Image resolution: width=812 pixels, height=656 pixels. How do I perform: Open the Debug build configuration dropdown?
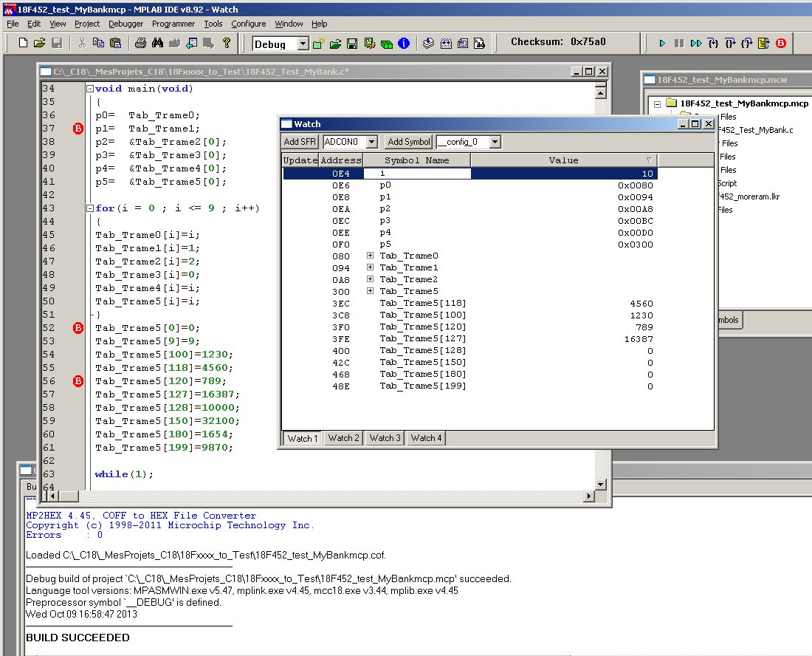[303, 44]
